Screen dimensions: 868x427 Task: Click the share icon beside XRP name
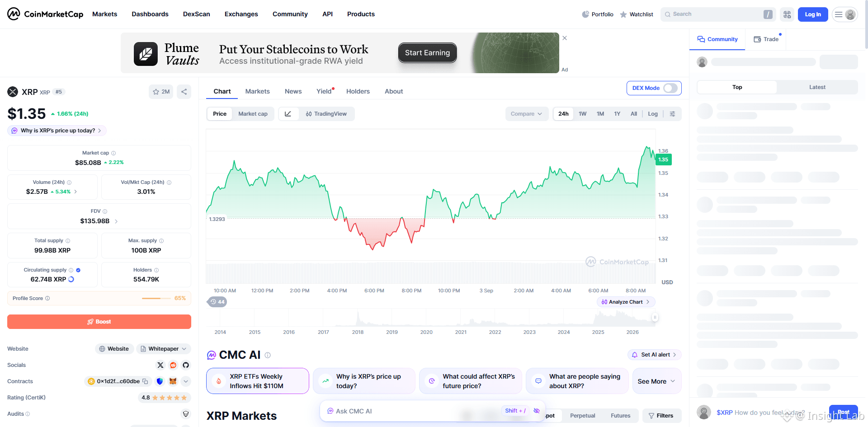[184, 92]
